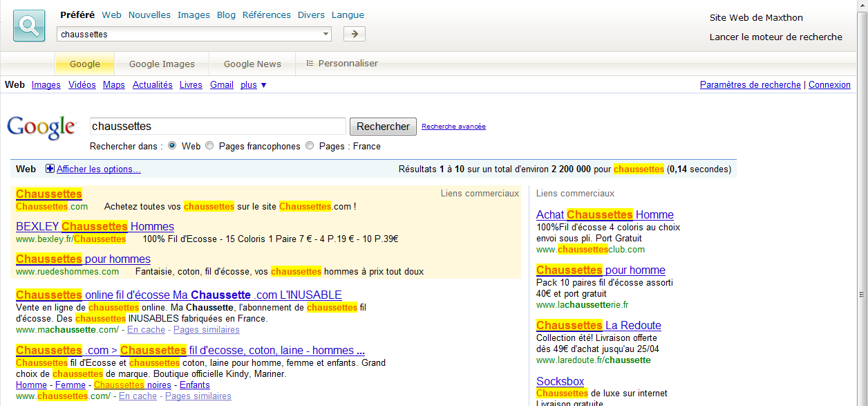This screenshot has width=868, height=406.
Task: Click the Personnaliser list icon
Action: [310, 63]
